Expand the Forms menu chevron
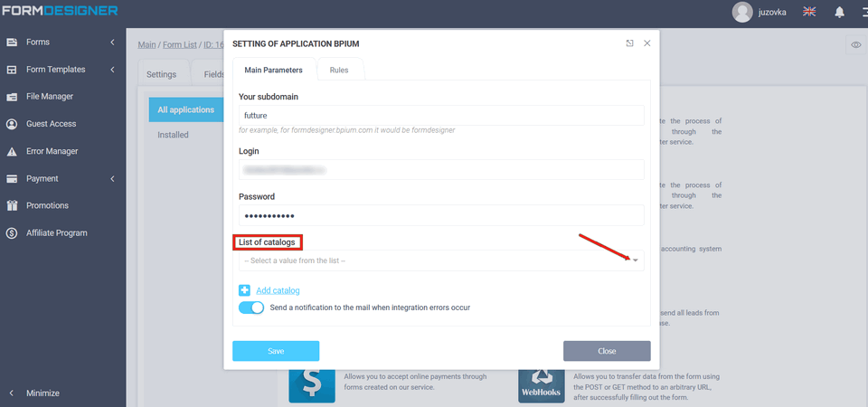Screen dimensions: 868x407 click(x=112, y=43)
